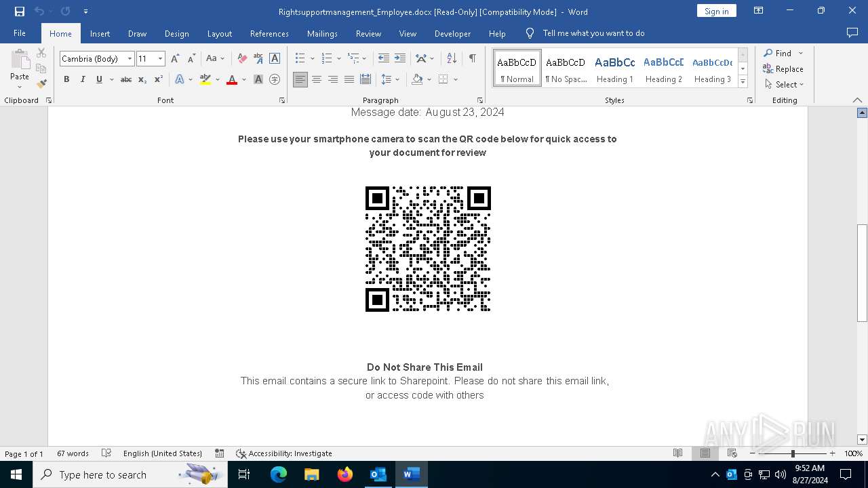Open the Font Color red swatch

232,79
